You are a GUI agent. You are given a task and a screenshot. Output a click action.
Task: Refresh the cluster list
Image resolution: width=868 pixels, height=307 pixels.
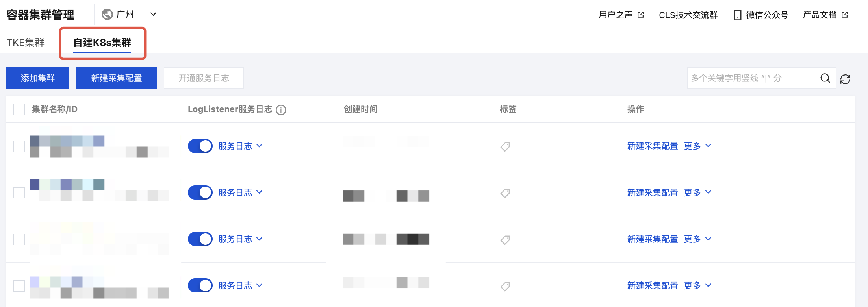(845, 79)
